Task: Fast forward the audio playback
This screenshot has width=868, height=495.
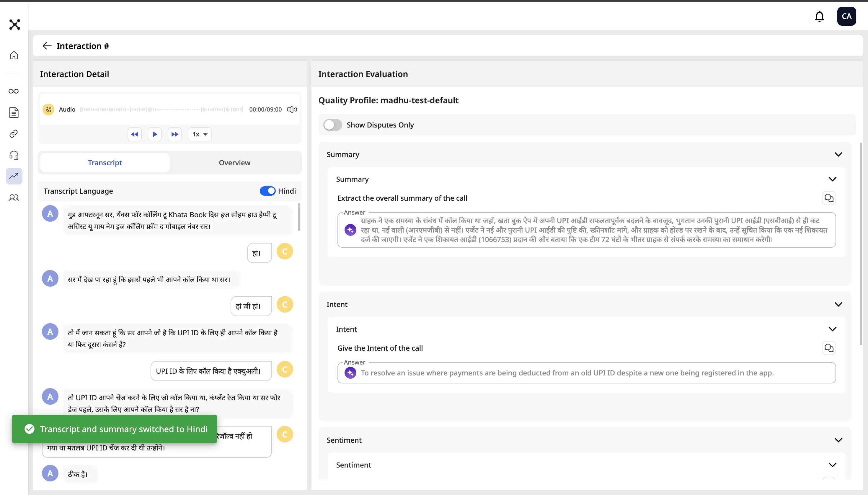Action: coord(175,134)
